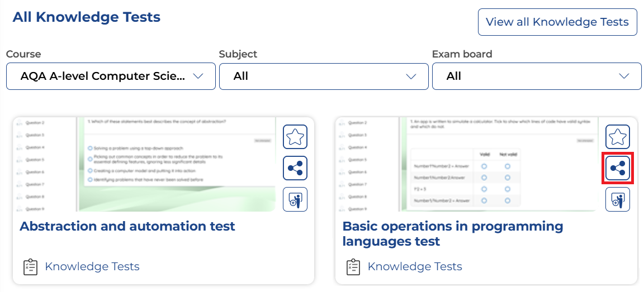The height and width of the screenshot is (292, 644).
Task: Click Knowledge Tests link under Abstraction test
Action: (92, 267)
